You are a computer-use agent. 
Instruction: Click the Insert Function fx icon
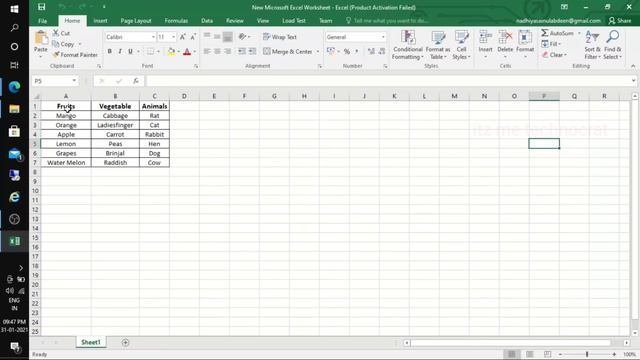136,81
